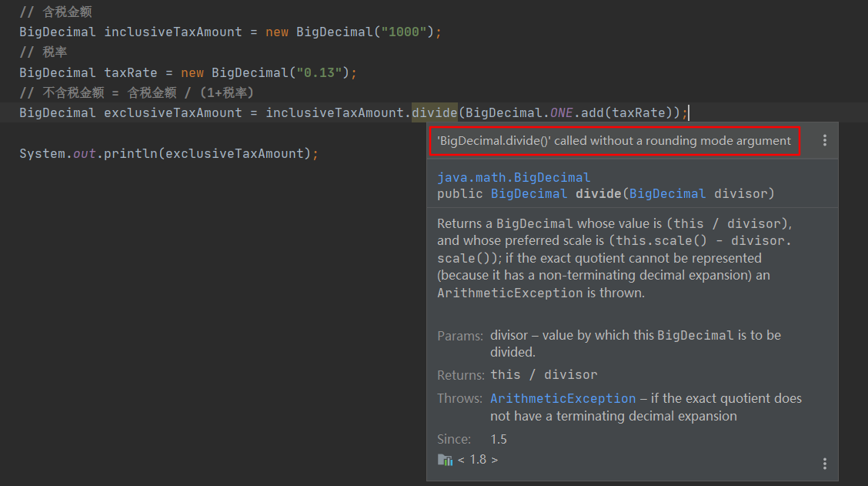Click the highlighted divide method in the code
The width and height of the screenshot is (868, 486).
(434, 112)
